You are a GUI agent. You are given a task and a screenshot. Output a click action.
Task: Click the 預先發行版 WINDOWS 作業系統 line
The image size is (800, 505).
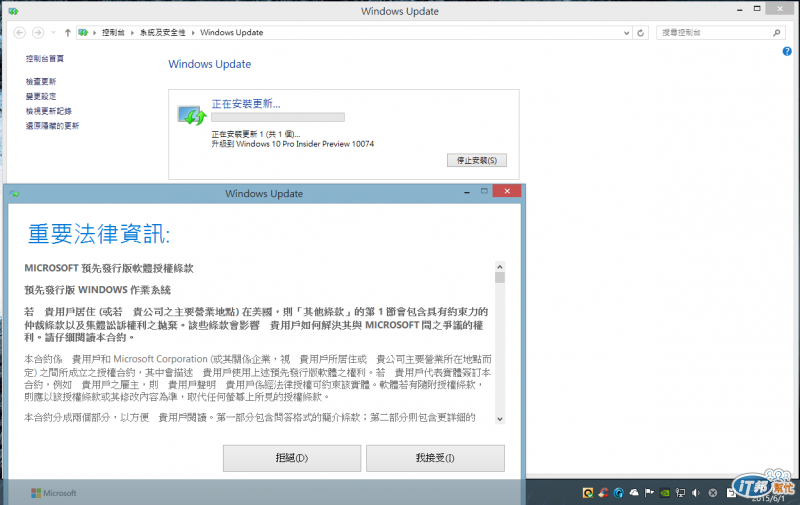pyautogui.click(x=97, y=290)
